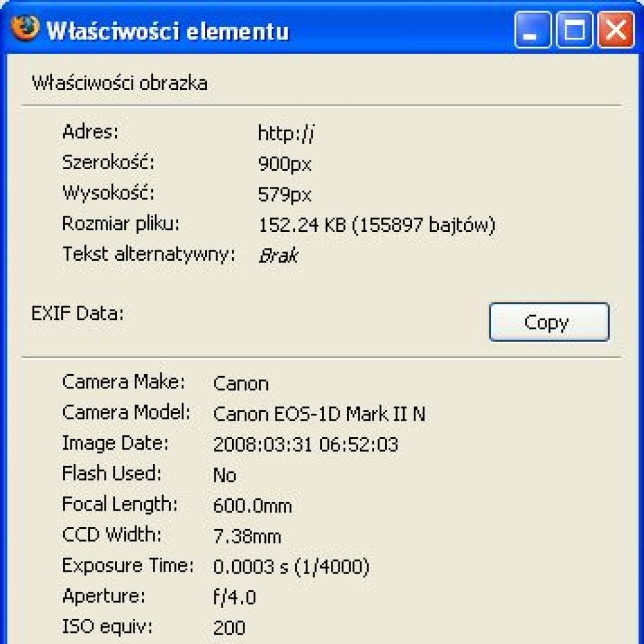Copy the EXIF data with Copy button
644x644 pixels.
549,322
